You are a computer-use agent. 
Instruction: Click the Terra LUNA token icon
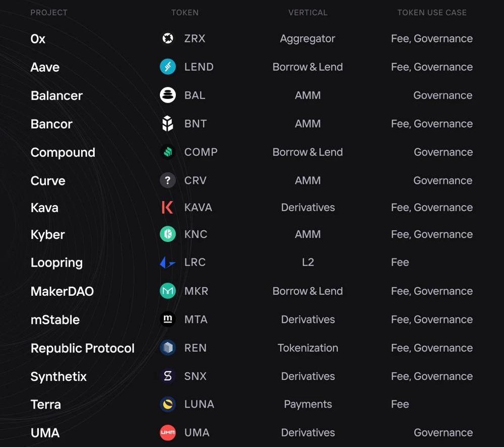[167, 404]
